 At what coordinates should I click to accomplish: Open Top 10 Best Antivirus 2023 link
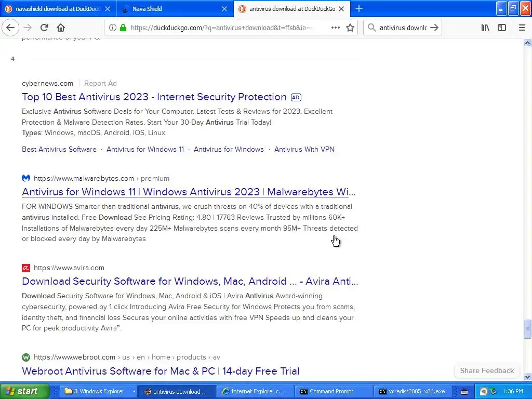pos(154,97)
